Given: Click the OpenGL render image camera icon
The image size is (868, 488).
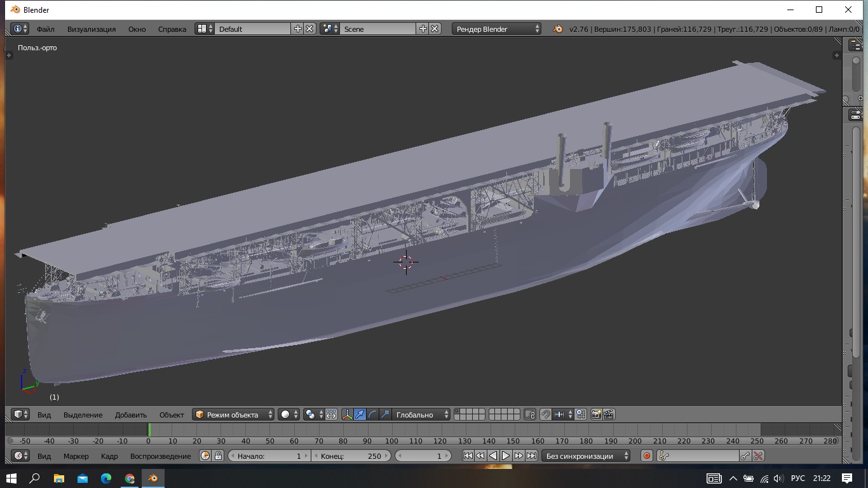Looking at the screenshot, I should [x=596, y=414].
